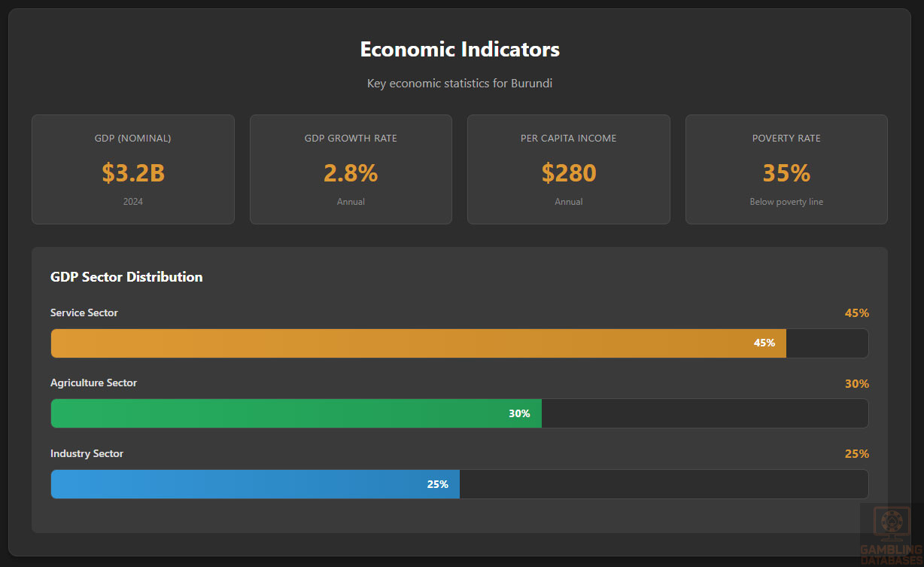
Task: Click the $280 per capita value
Action: pos(569,173)
